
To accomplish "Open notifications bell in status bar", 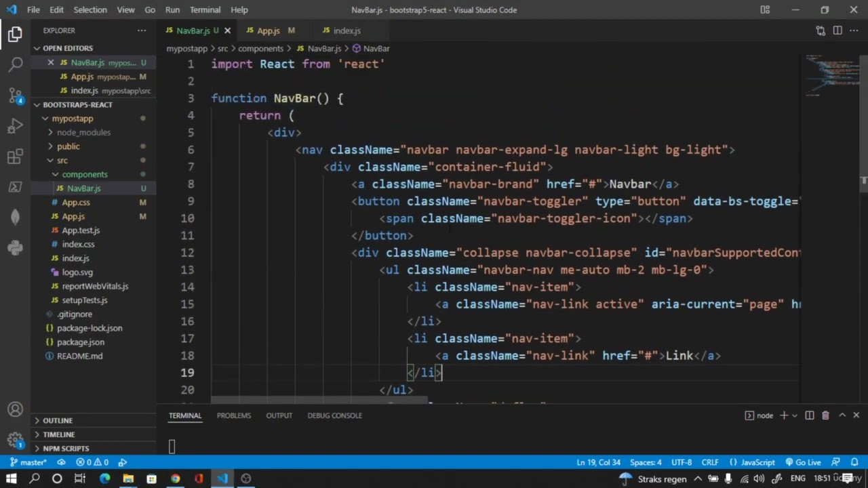I will point(854,462).
